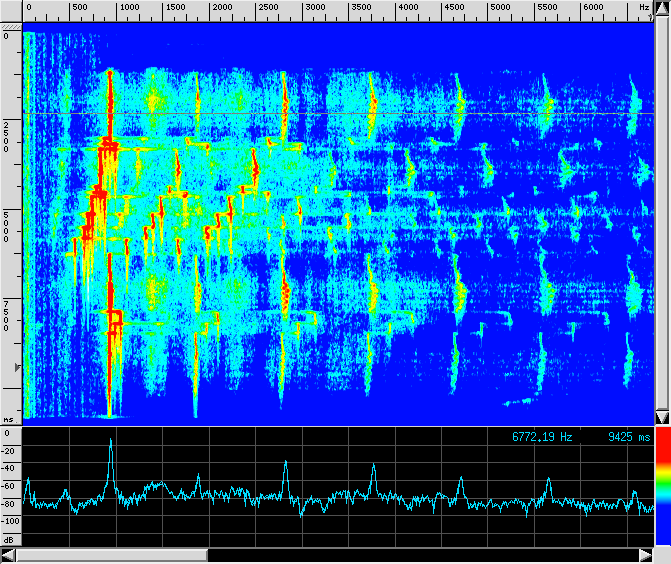671x564 pixels.
Task: Click the horizontal scrollbar left arrow
Action: (9, 555)
